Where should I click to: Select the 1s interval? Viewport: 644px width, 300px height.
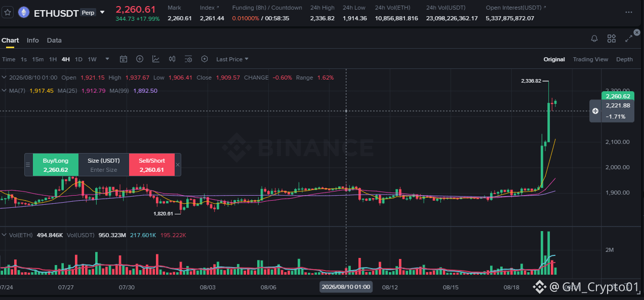pyautogui.click(x=24, y=59)
